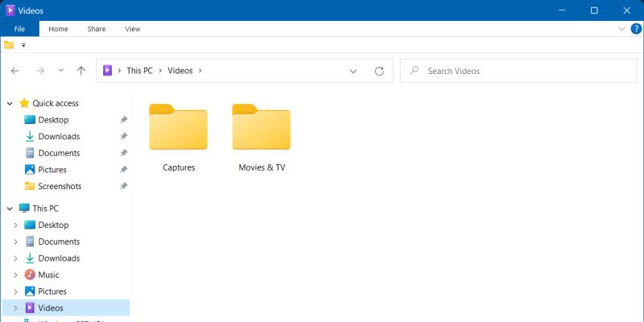Expand Desktop under This PC
This screenshot has width=644, height=322.
coord(15,225)
